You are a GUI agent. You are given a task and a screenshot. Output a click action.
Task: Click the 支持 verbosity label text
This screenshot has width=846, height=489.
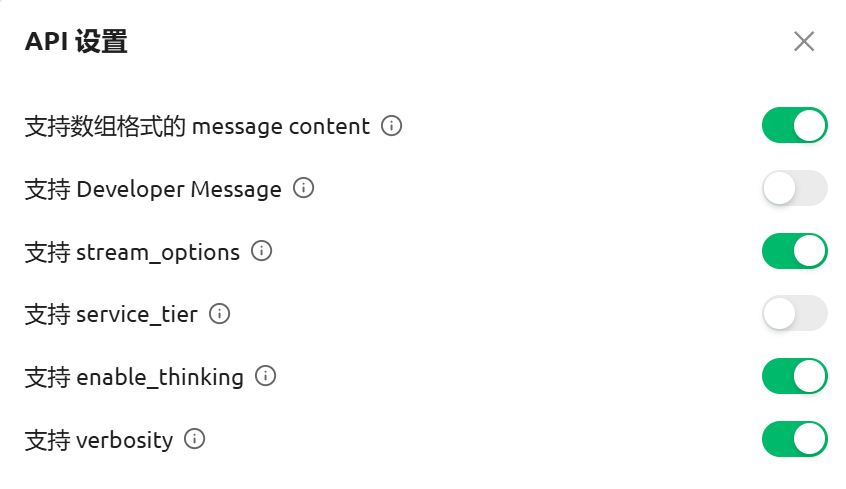(x=99, y=440)
